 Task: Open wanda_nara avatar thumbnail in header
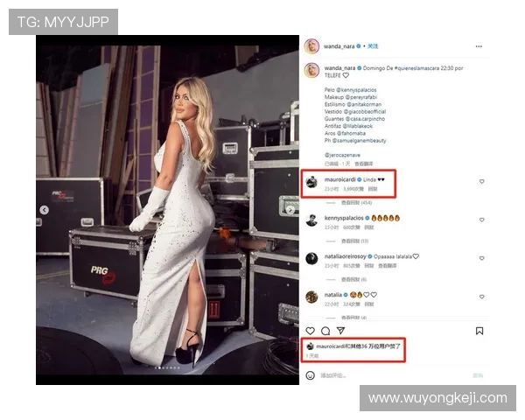(311, 46)
